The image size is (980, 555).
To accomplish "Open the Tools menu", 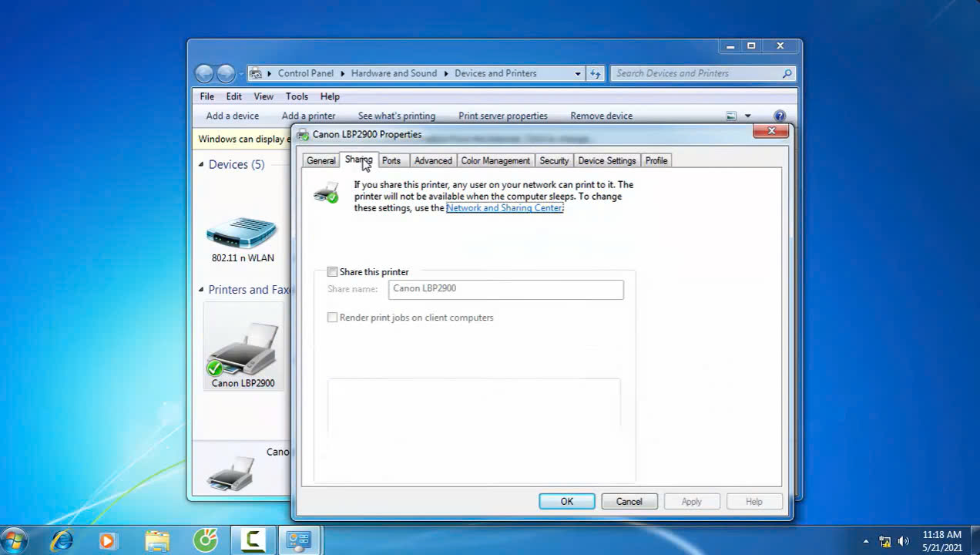I will pyautogui.click(x=297, y=96).
